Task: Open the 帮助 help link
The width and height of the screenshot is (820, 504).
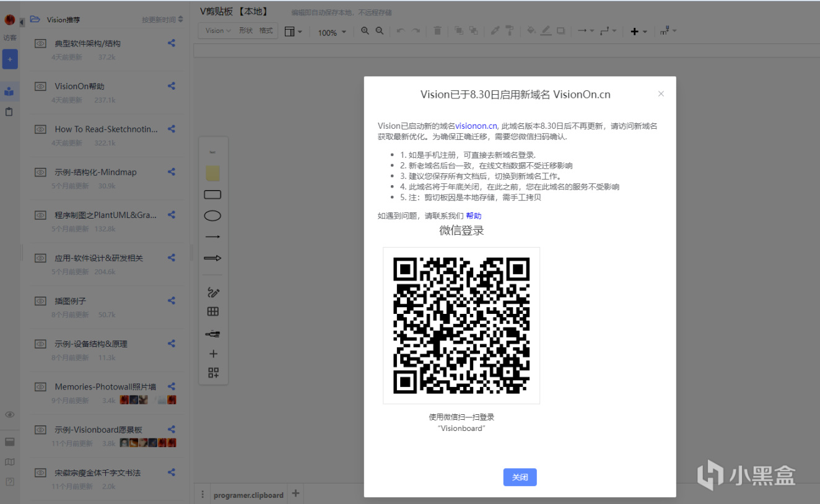Action: click(x=473, y=215)
